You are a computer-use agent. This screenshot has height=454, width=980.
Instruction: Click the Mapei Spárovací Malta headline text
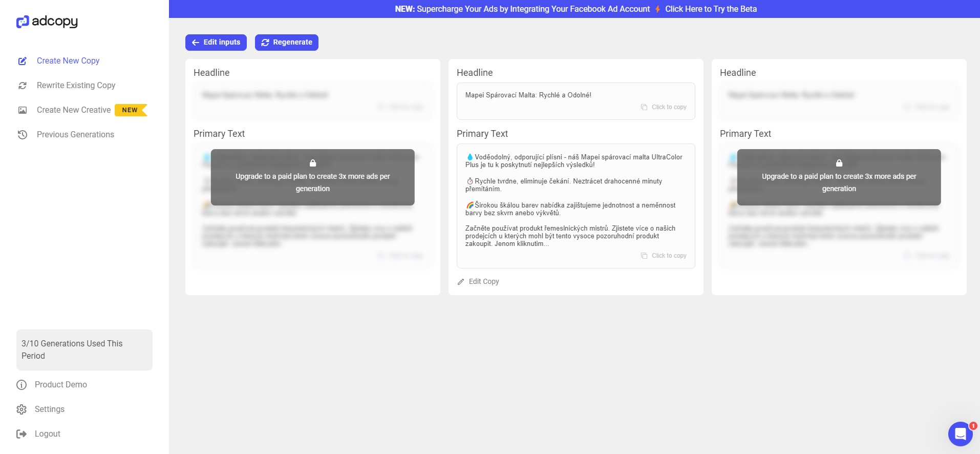pos(528,95)
